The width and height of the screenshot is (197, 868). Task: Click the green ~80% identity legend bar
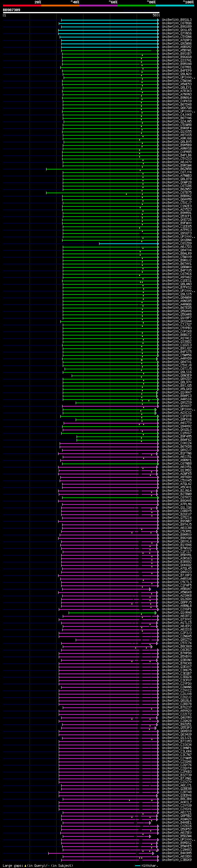pyautogui.click(x=137, y=6)
